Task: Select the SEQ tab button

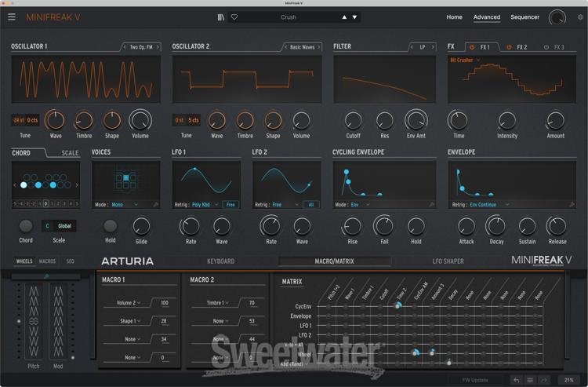Action: pyautogui.click(x=70, y=261)
